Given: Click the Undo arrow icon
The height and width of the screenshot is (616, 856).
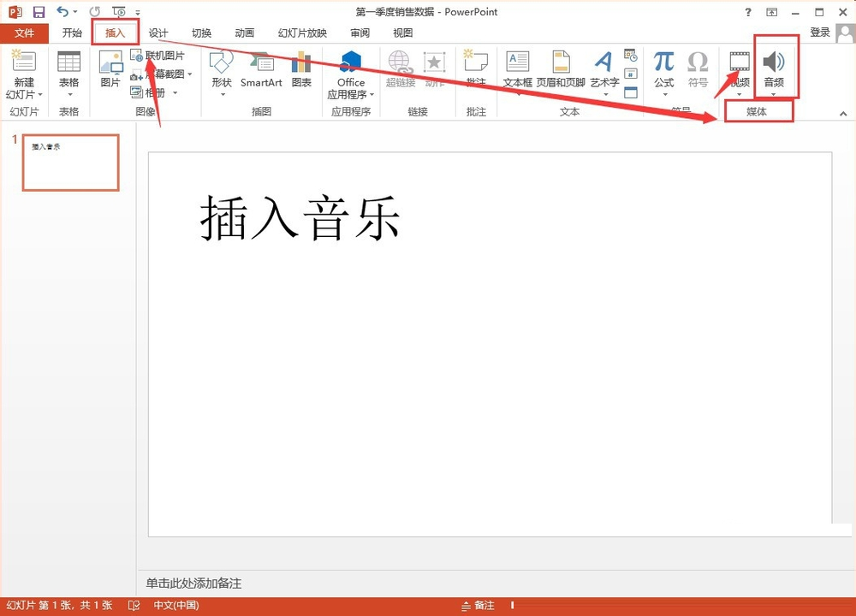Looking at the screenshot, I should (63, 11).
